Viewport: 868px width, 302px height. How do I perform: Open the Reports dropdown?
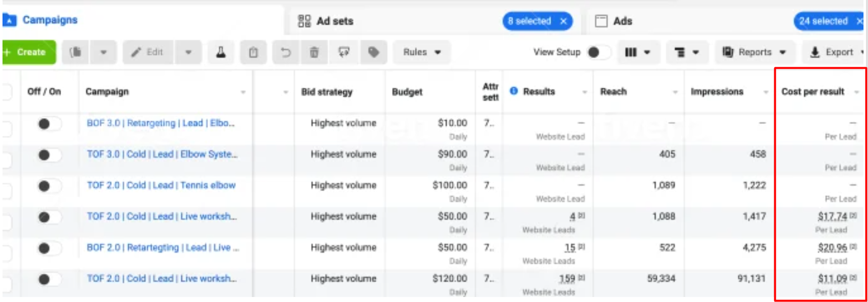(x=754, y=52)
